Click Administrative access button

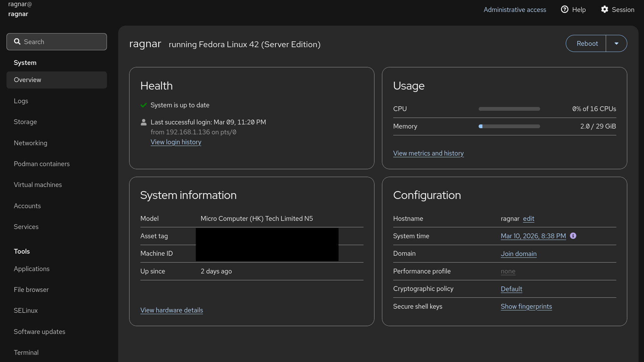point(515,10)
